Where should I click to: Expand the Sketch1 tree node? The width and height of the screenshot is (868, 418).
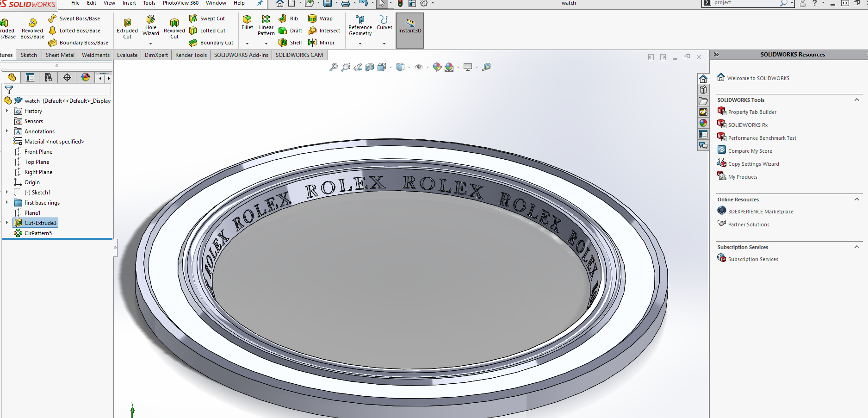7,193
